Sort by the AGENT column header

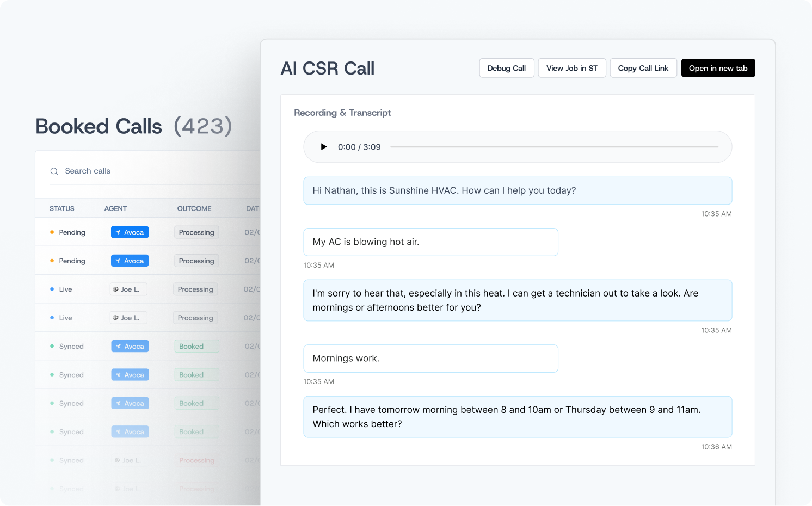(115, 208)
